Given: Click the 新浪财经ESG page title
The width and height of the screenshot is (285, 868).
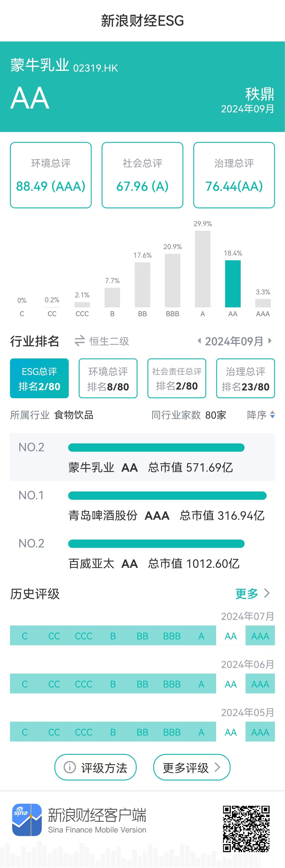Looking at the screenshot, I should 142,21.
